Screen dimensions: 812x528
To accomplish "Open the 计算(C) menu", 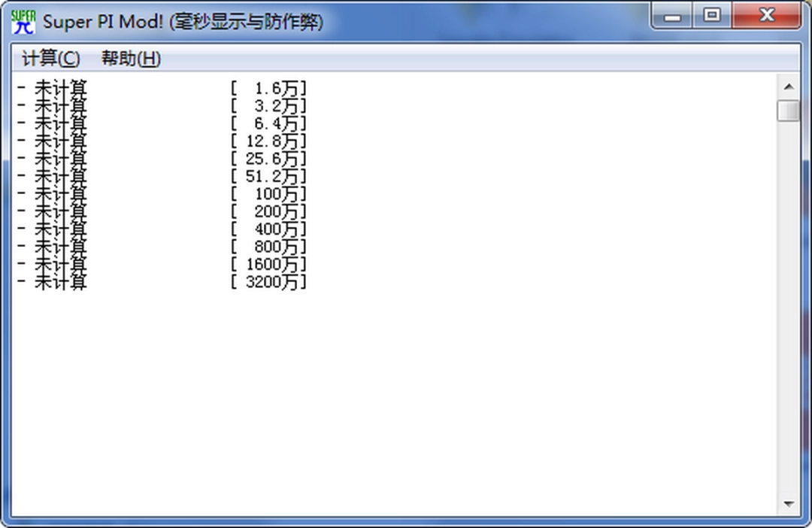I will 51,58.
